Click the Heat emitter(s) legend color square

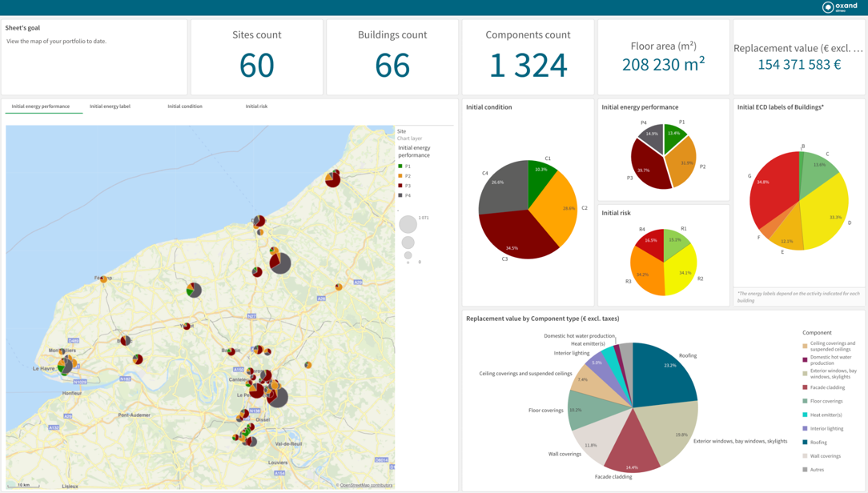pyautogui.click(x=805, y=415)
